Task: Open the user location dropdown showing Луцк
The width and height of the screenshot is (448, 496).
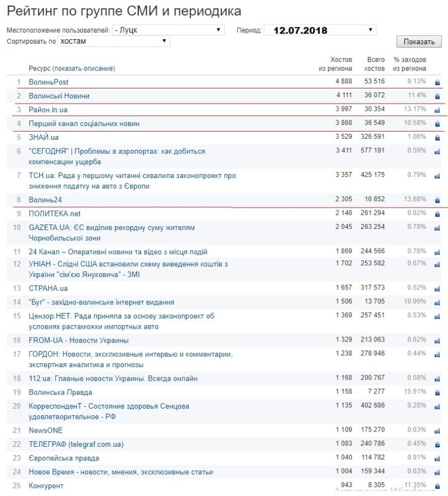Action: [x=168, y=30]
